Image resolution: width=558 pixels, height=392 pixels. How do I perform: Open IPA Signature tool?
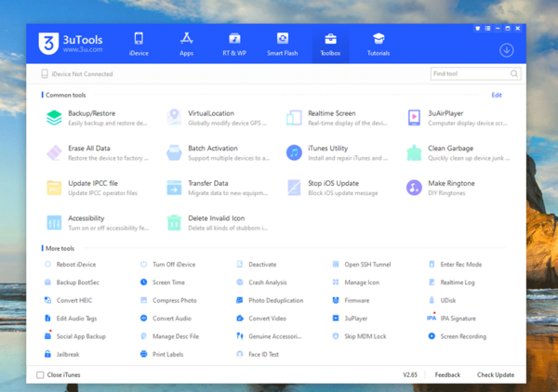pyautogui.click(x=451, y=318)
